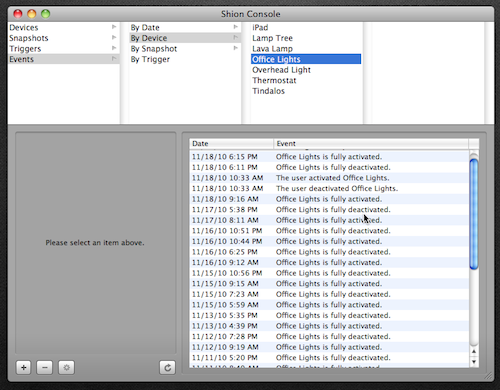500x390 pixels.
Task: Select 'The user deactivated Office Lights.' row
Action: (x=329, y=188)
